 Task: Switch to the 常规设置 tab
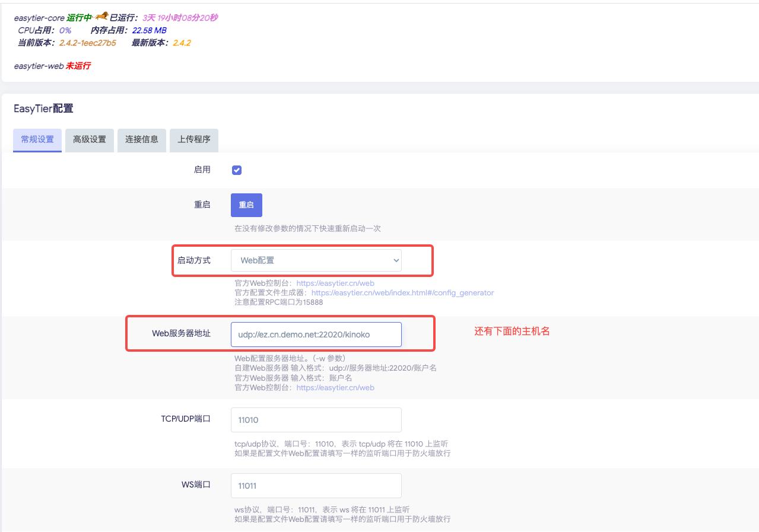(x=37, y=140)
